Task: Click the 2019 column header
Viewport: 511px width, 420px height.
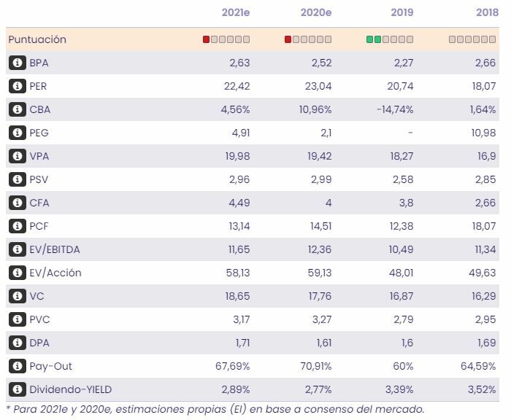Action: coord(401,12)
